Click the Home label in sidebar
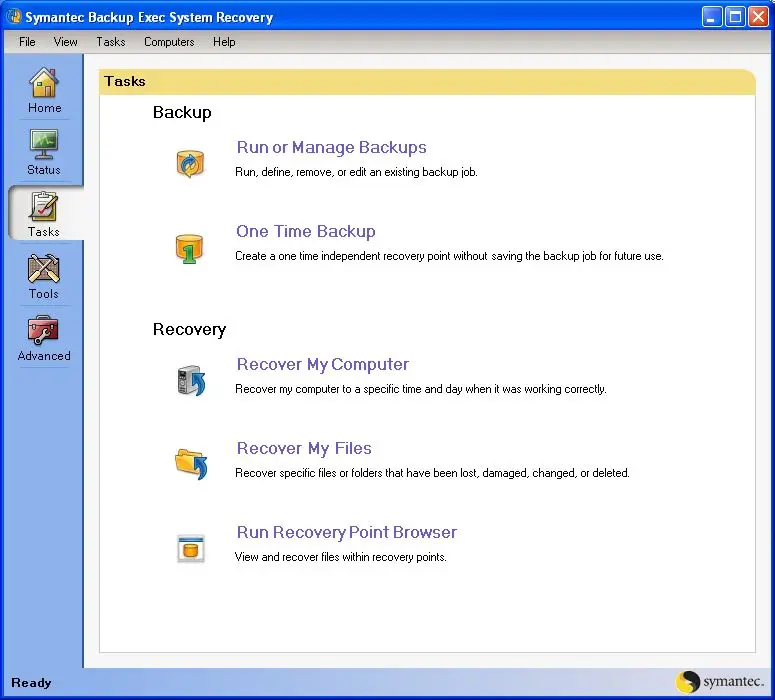775x700 pixels. click(44, 108)
